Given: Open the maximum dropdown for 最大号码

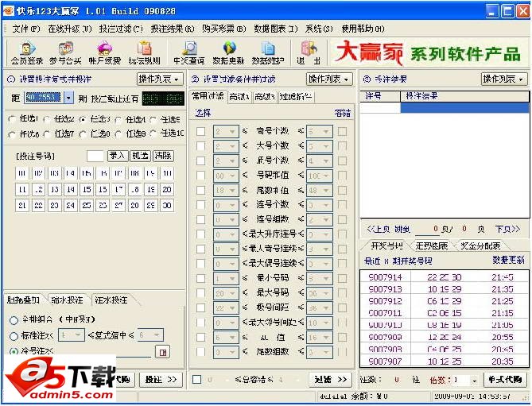Looking at the screenshot, I should [x=326, y=293].
